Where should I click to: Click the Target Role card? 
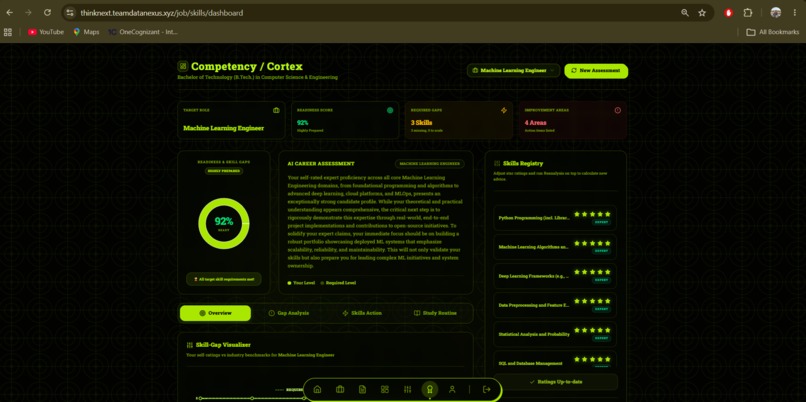pyautogui.click(x=231, y=120)
